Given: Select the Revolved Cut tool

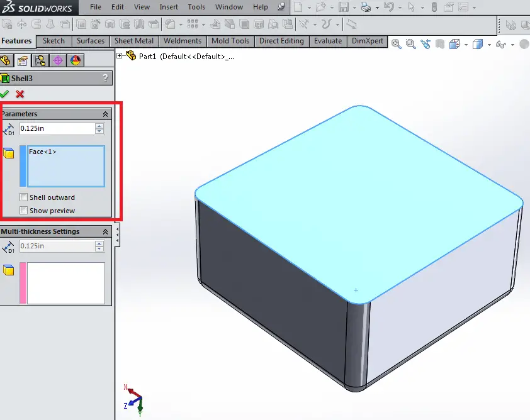Looking at the screenshot, I should click(x=110, y=25).
